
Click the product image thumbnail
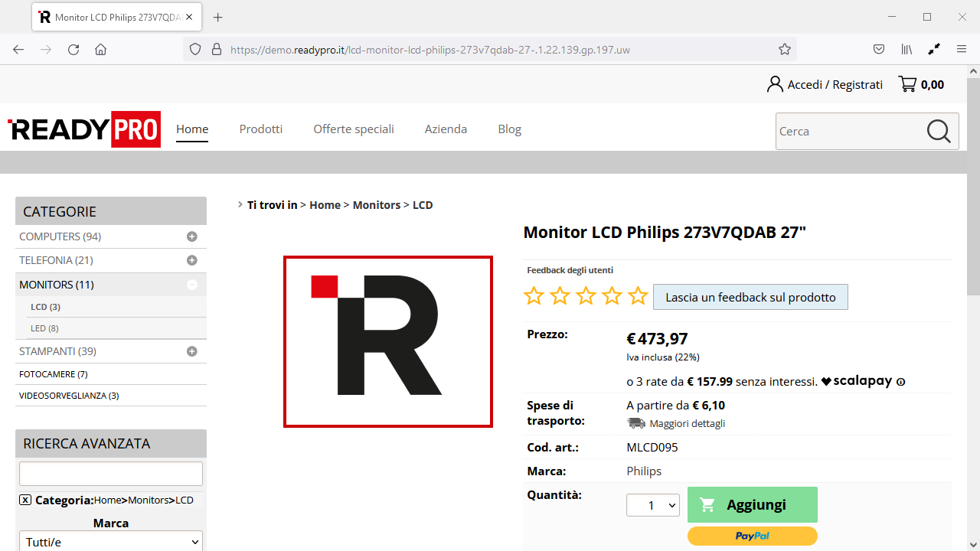(388, 341)
